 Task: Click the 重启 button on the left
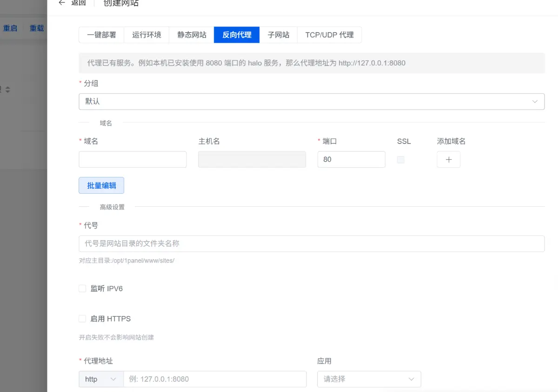[x=10, y=28]
